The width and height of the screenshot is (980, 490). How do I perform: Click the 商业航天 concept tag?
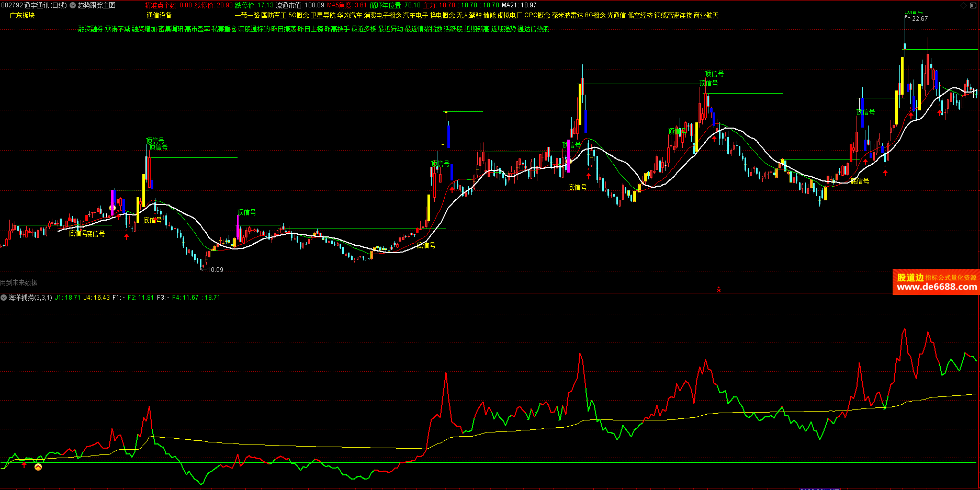[x=706, y=16]
